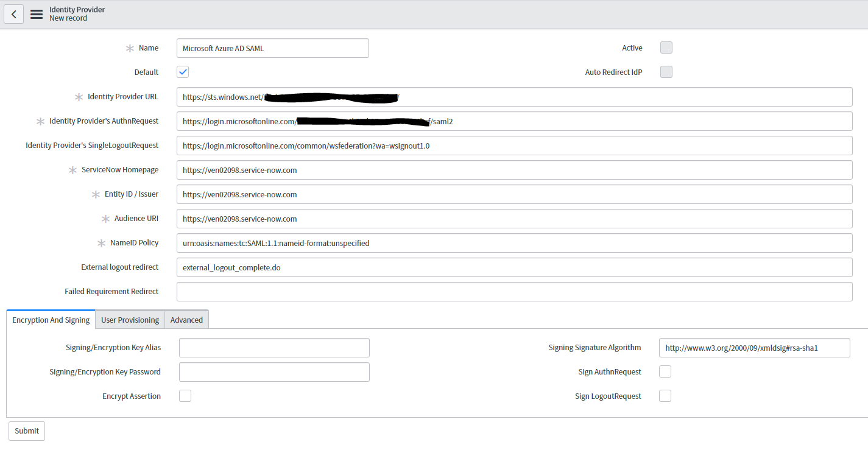Viewport: 868px width, 450px height.
Task: Open the form context menu hamburger icon
Action: 36,14
